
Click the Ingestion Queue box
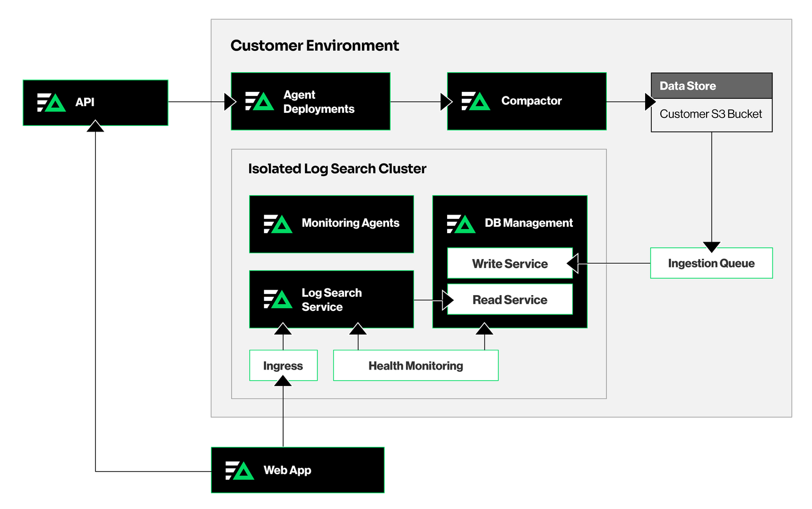(711, 263)
